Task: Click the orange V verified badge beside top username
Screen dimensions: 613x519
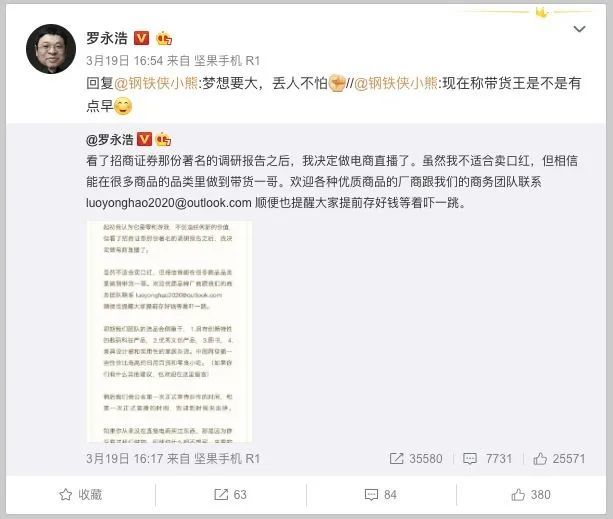Action: pos(142,38)
